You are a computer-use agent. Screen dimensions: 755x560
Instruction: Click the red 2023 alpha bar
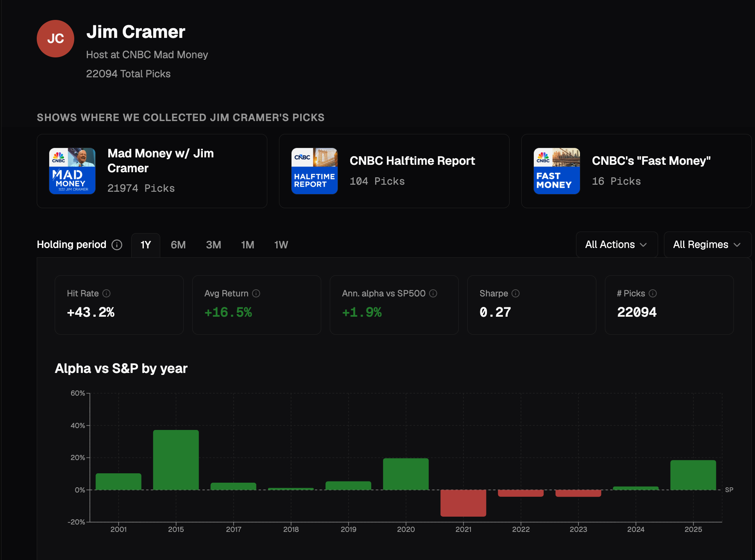click(578, 493)
